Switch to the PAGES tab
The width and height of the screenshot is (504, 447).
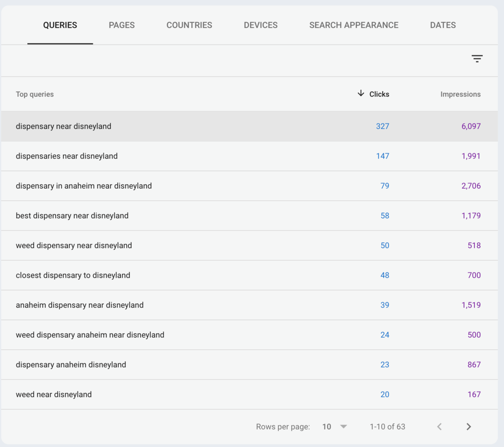[x=121, y=25]
